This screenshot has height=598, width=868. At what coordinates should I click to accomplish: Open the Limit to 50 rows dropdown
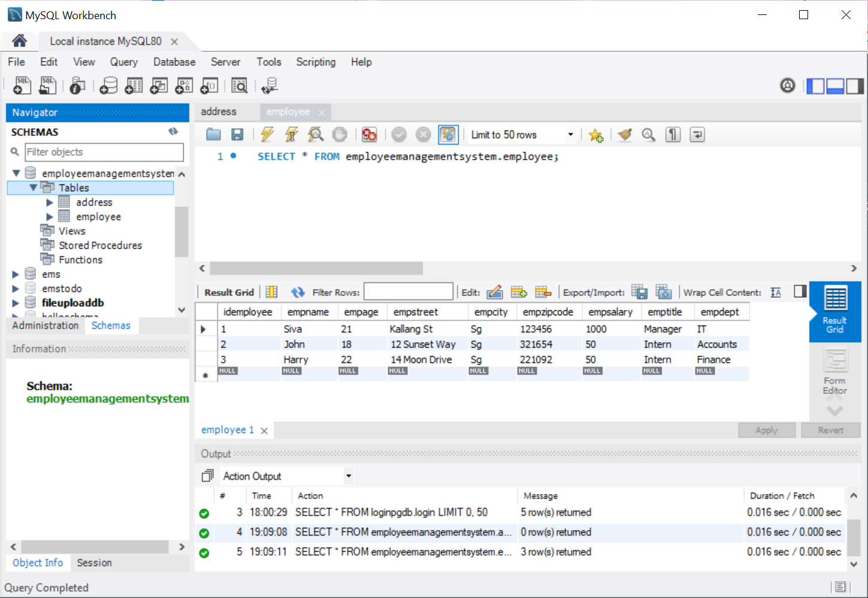tap(570, 134)
